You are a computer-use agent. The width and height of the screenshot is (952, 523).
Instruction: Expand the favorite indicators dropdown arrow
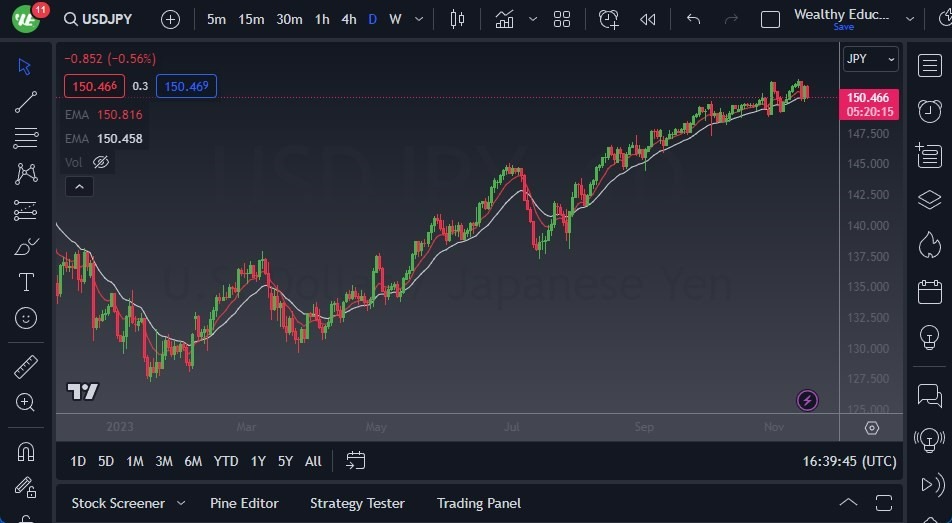click(533, 19)
